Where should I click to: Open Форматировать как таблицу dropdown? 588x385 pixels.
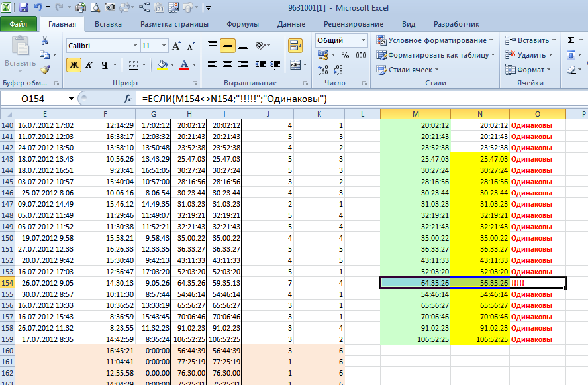click(x=436, y=55)
